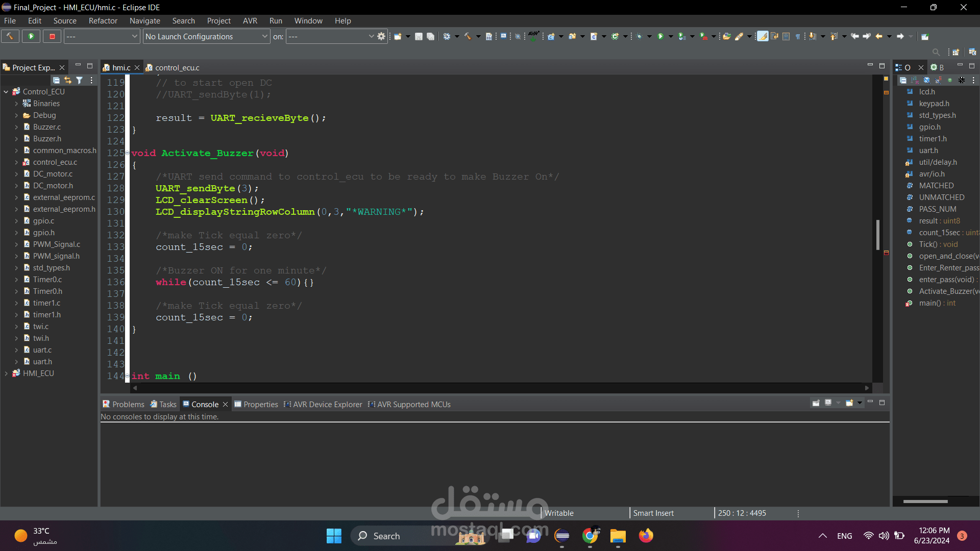Open File Explorer from Windows taskbar
This screenshot has height=551, width=980.
pos(618,536)
